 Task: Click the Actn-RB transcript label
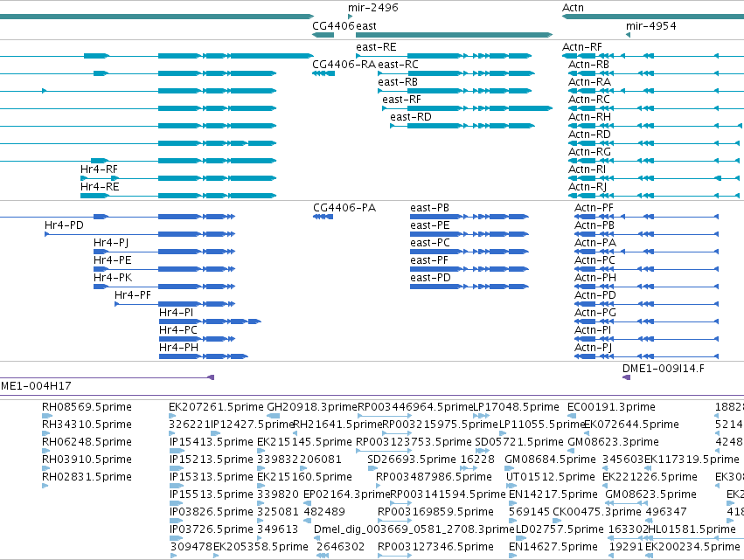click(x=589, y=65)
